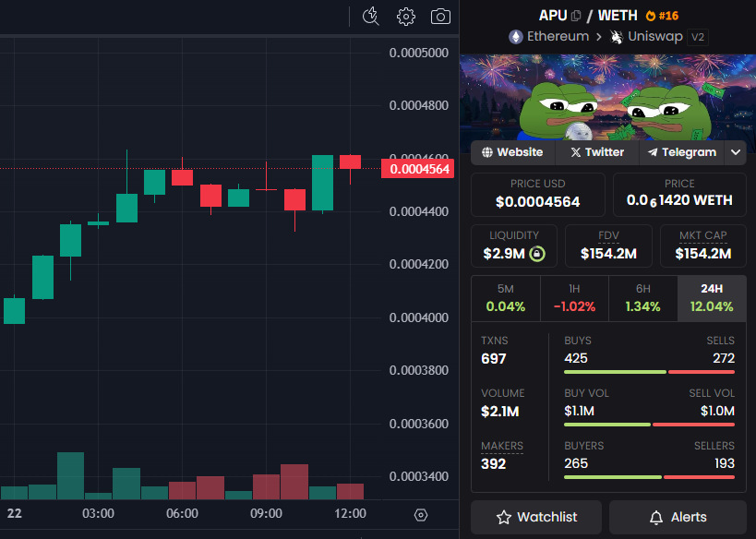This screenshot has width=756, height=539.
Task: Click the trending flame #16 badge
Action: (662, 16)
